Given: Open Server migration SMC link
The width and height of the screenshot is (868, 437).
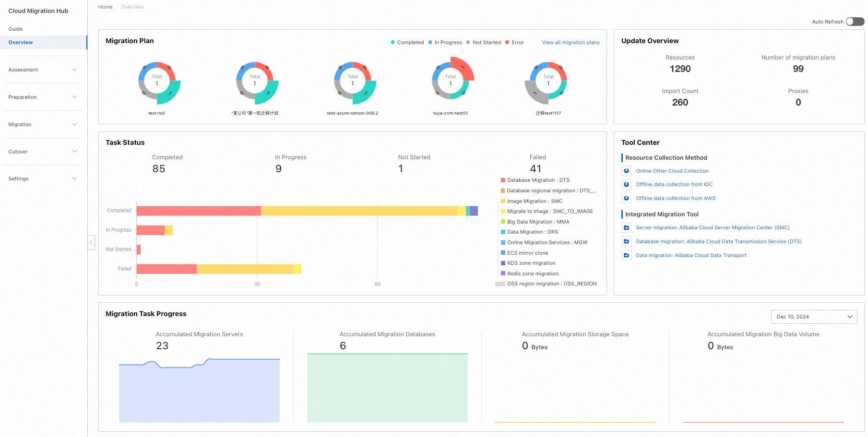Looking at the screenshot, I should (x=713, y=227).
